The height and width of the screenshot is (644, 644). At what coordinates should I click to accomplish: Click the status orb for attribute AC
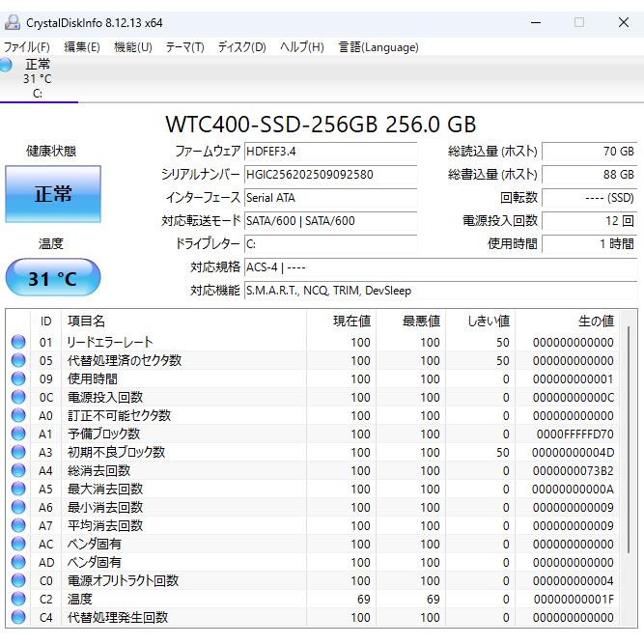(18, 544)
